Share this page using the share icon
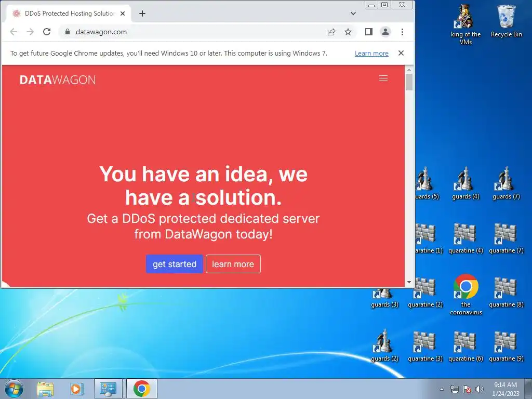Screen dimensions: 532x399 (331, 32)
